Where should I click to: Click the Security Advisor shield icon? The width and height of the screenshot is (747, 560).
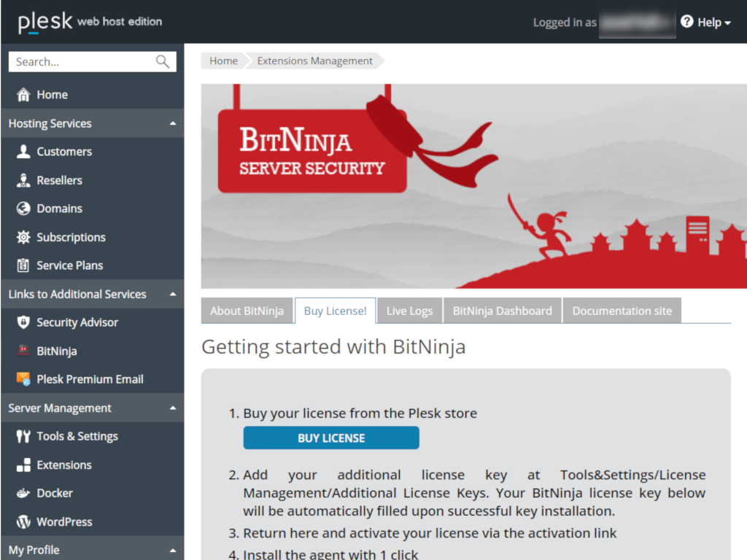point(23,322)
